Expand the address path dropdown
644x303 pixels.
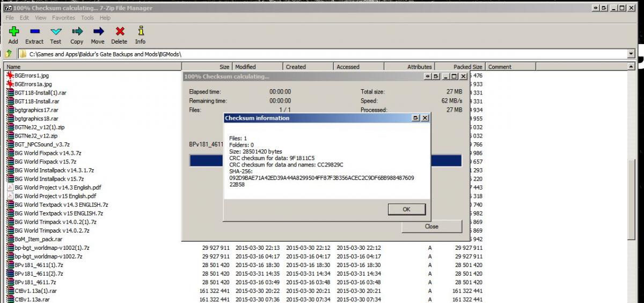[x=631, y=54]
